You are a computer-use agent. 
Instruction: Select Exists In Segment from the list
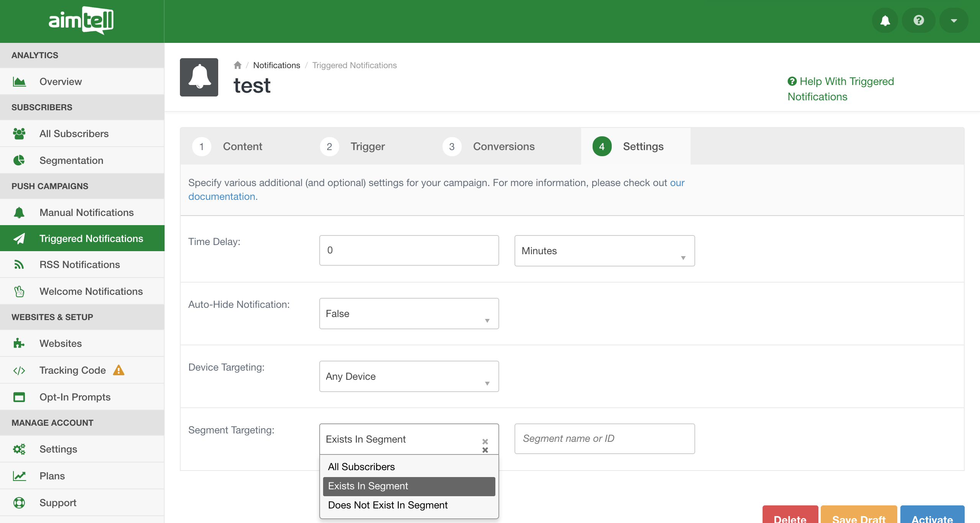368,486
